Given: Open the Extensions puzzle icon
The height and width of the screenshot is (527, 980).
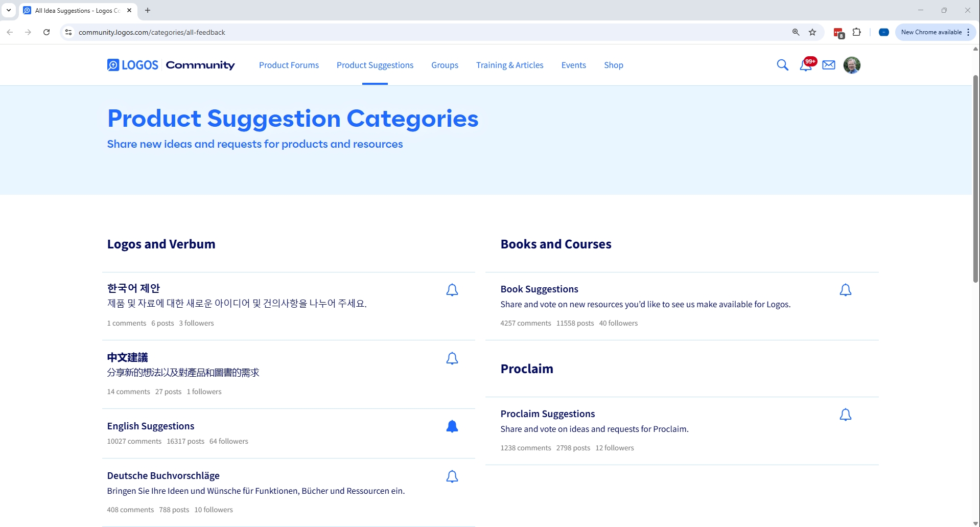Looking at the screenshot, I should (x=857, y=32).
